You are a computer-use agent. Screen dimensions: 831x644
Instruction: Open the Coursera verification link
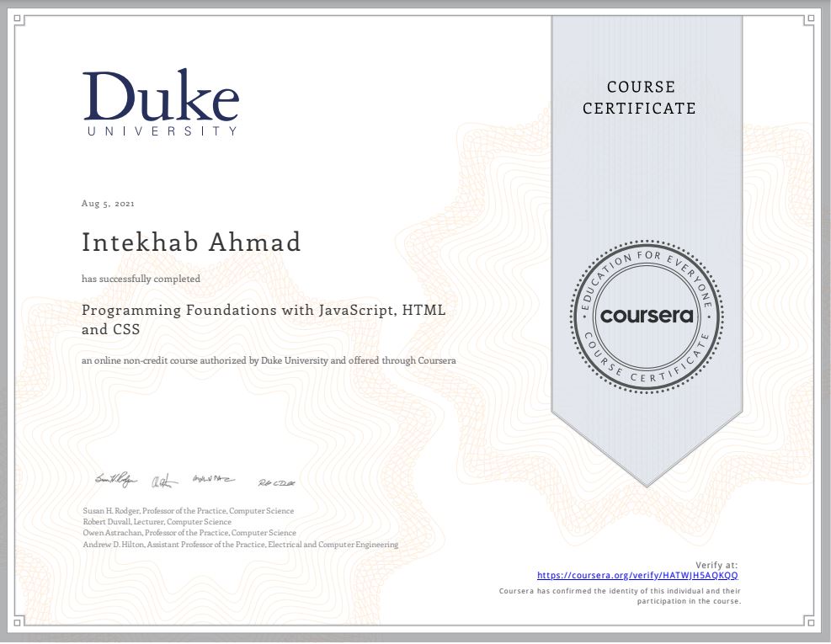click(x=638, y=575)
